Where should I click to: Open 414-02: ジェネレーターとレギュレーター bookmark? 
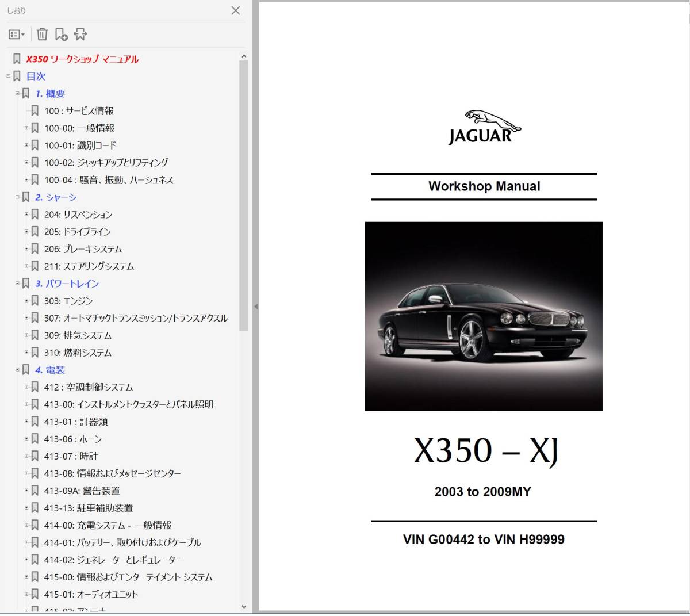pos(113,560)
